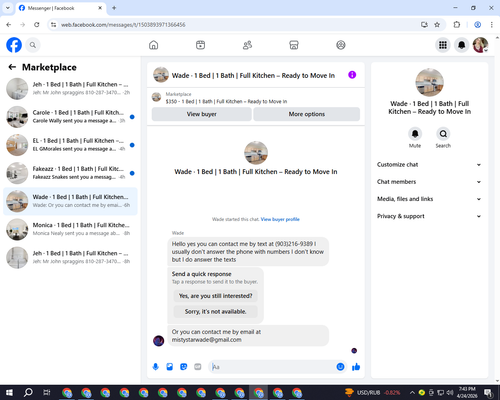The height and width of the screenshot is (400, 500).
Task: Expand the Chat members section
Action: (x=429, y=182)
